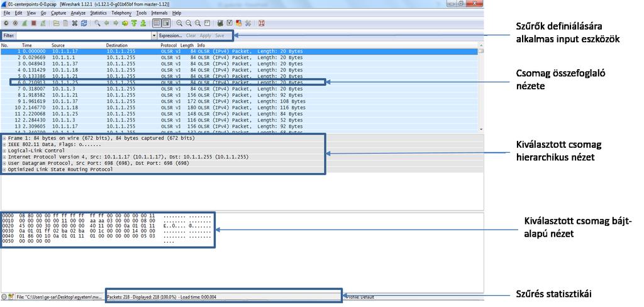This screenshot has height=307, width=644.
Task: Open the Analyze menu
Action: point(78,13)
